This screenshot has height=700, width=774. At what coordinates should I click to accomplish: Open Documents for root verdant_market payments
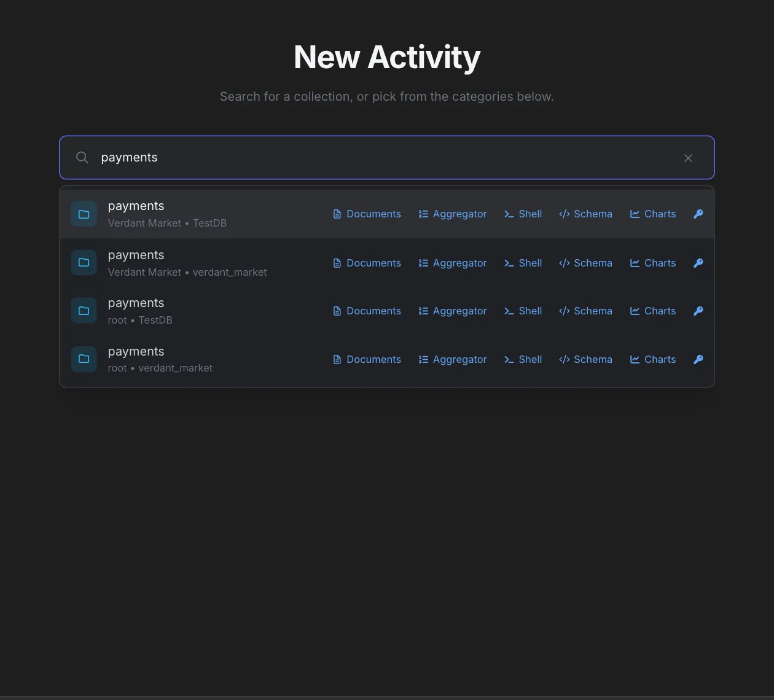(x=367, y=359)
